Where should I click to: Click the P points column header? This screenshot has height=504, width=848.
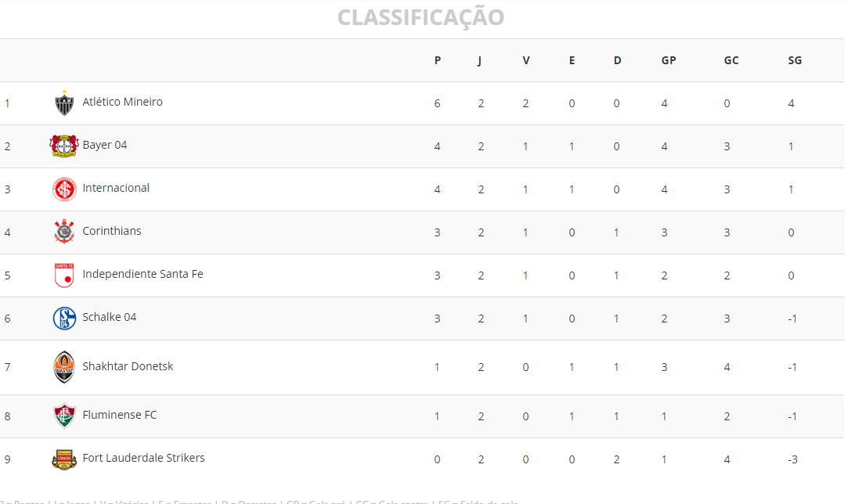(x=438, y=60)
